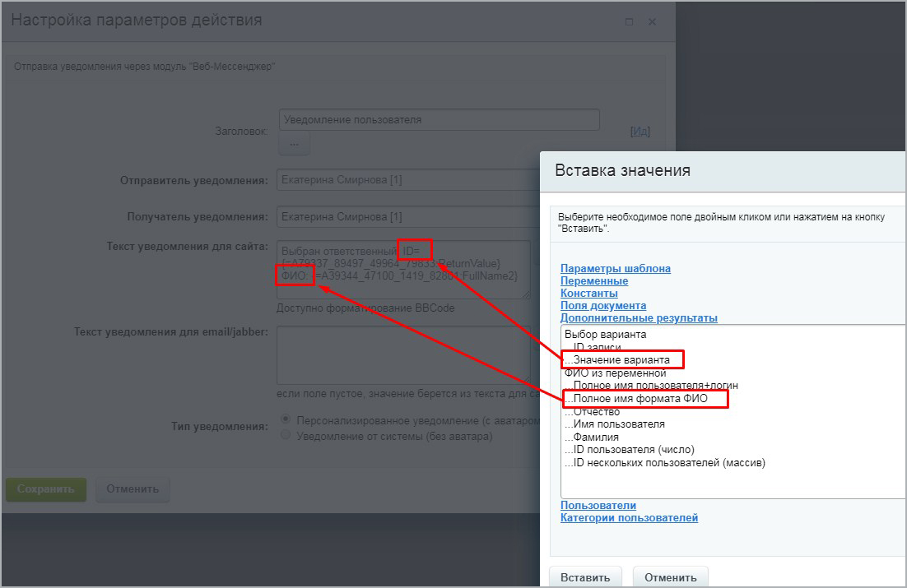Expand the Параметры шаблона section
Screen dimensions: 907x588
615,268
